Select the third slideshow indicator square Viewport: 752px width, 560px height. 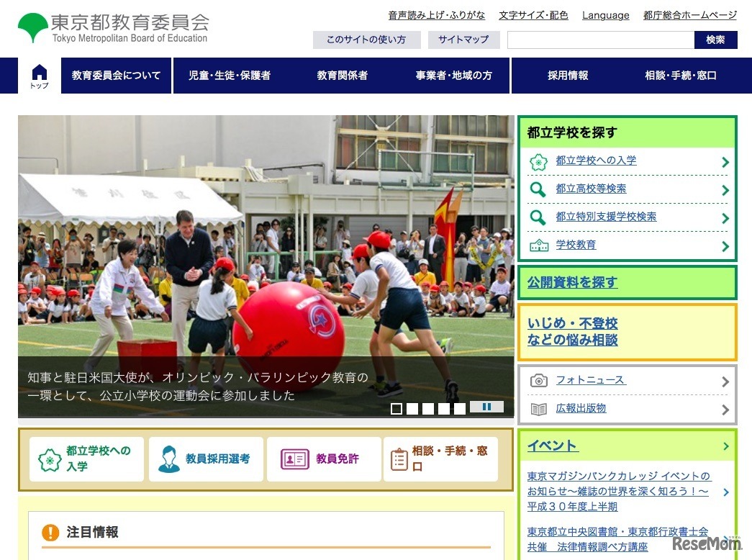click(x=427, y=408)
